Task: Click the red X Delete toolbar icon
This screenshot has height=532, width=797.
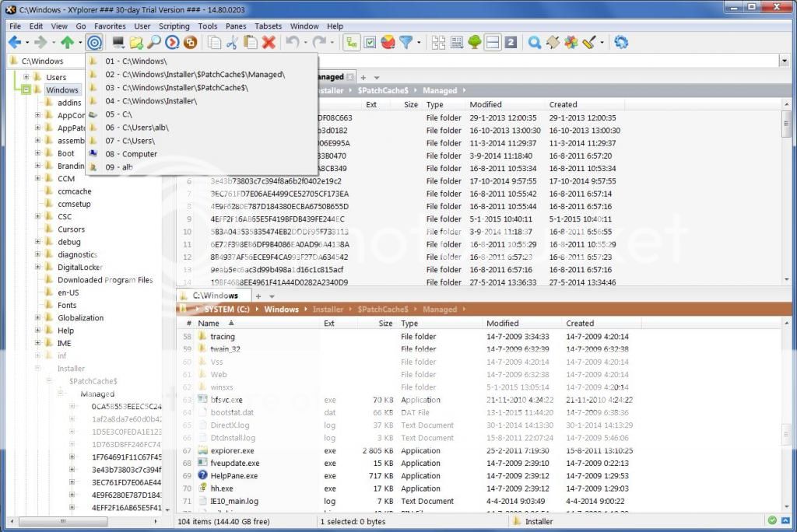Action: pos(269,42)
